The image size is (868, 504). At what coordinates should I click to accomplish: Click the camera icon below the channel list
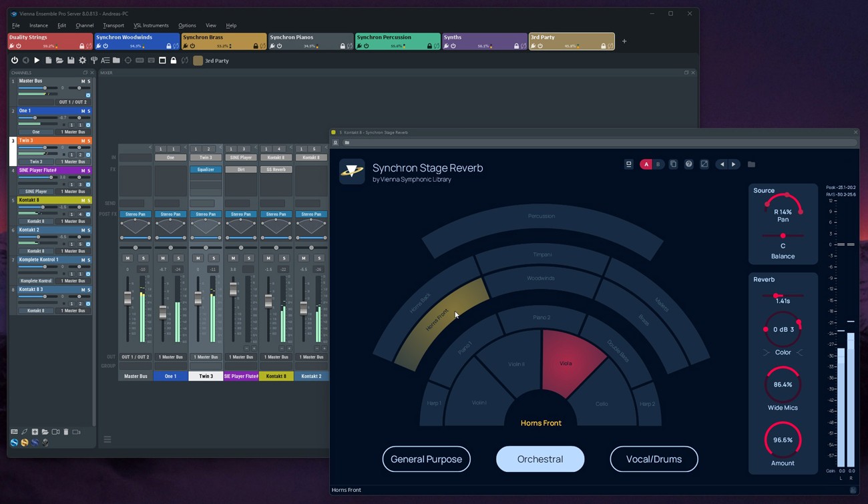[x=55, y=433]
